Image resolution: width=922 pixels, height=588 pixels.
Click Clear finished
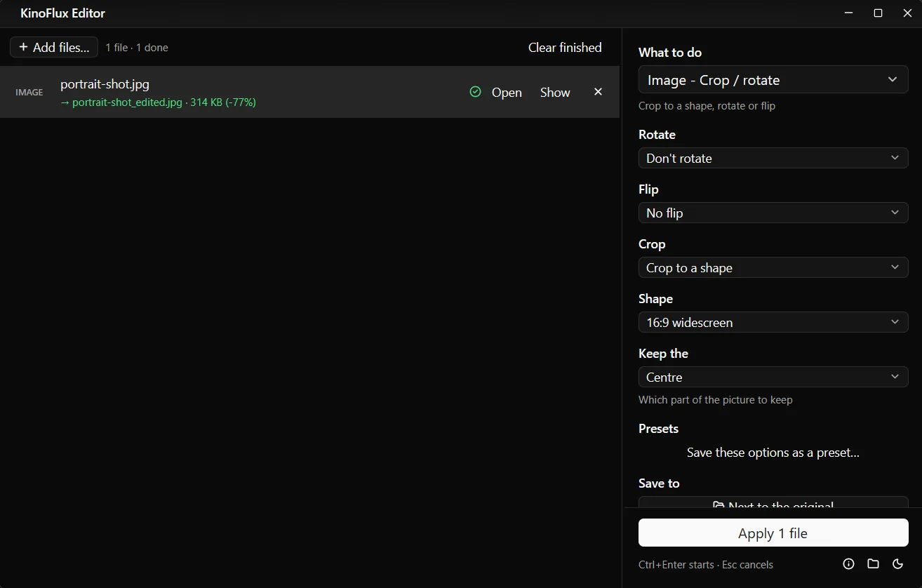coord(565,47)
